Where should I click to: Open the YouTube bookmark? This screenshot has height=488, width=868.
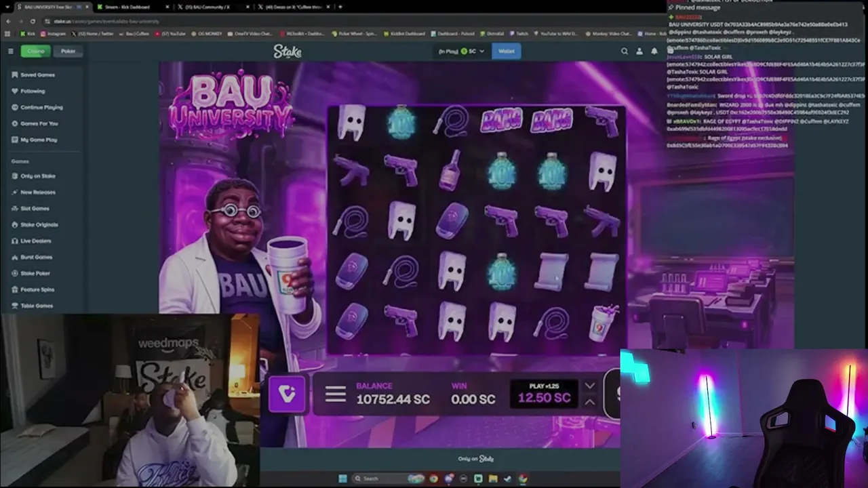[170, 33]
